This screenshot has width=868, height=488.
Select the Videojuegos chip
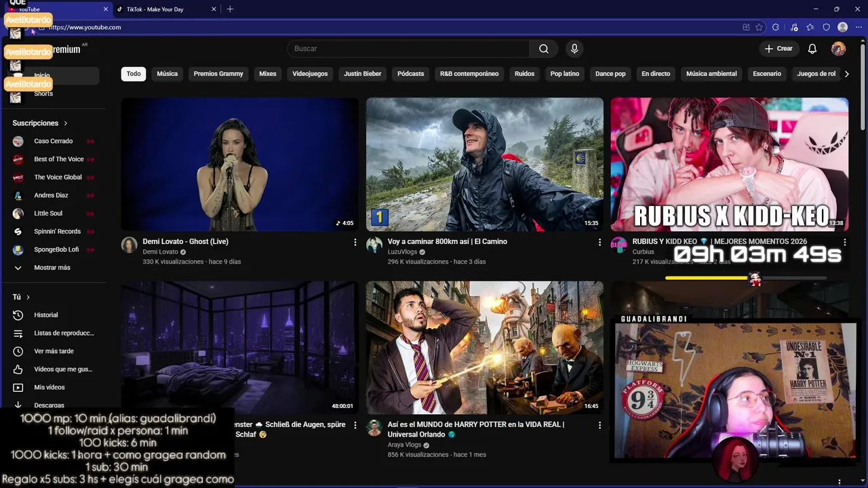(310, 74)
